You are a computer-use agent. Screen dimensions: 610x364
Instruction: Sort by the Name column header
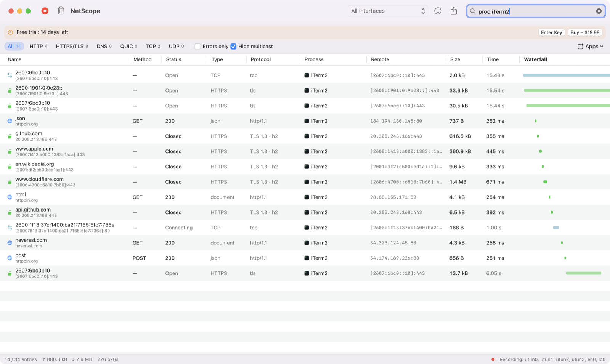[x=14, y=59]
